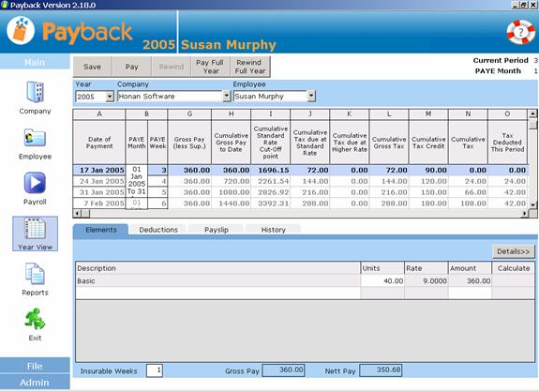
Task: Expand the Year dropdown
Action: tap(110, 97)
